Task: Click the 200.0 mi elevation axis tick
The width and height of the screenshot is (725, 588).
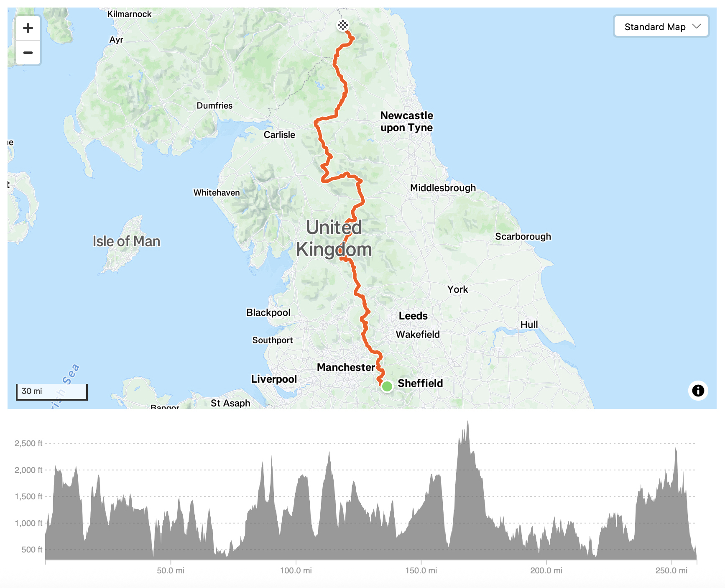Action: (546, 570)
